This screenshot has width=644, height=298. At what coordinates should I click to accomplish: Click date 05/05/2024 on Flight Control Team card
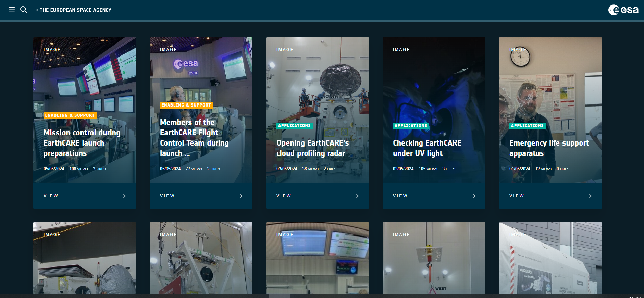(x=170, y=169)
